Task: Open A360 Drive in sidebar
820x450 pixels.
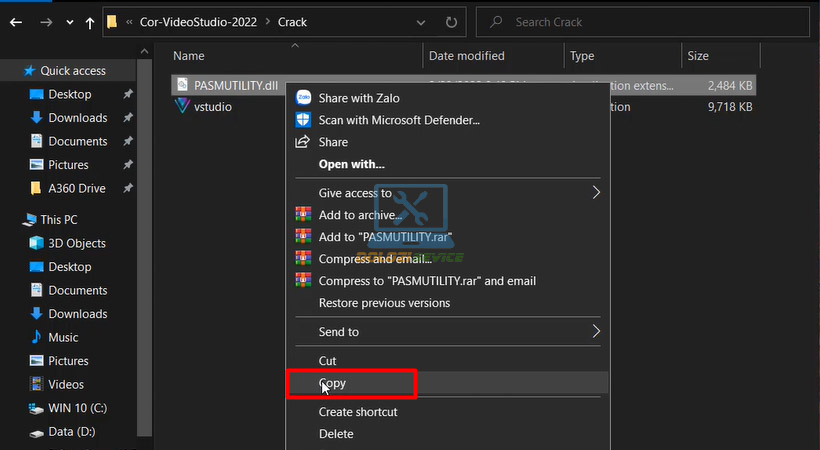Action: [76, 188]
